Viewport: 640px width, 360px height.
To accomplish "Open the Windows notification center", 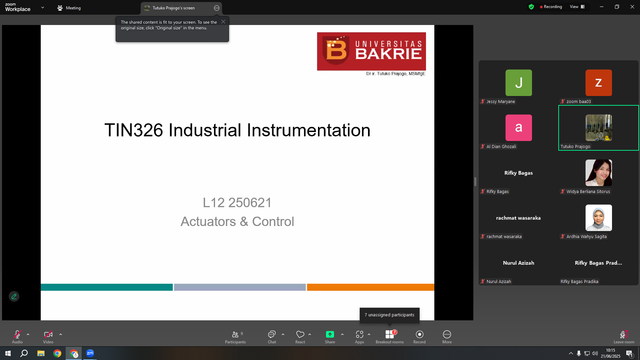I will coord(630,353).
